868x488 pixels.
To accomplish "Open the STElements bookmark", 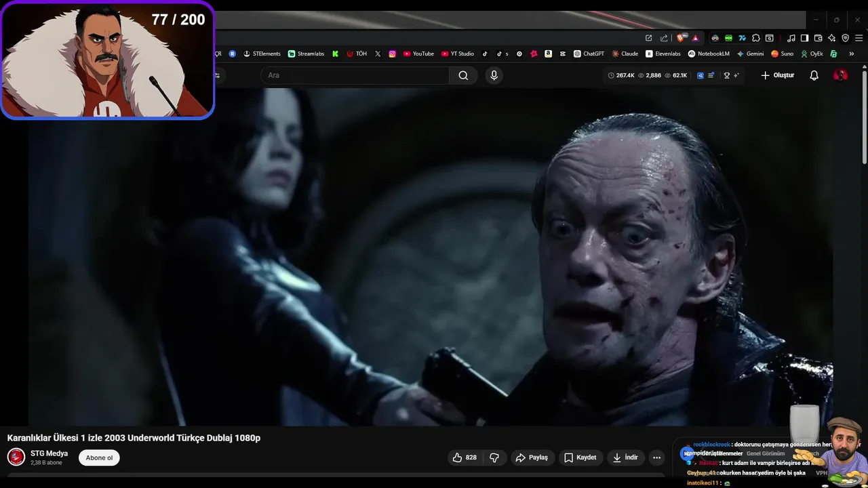I will coord(262,54).
